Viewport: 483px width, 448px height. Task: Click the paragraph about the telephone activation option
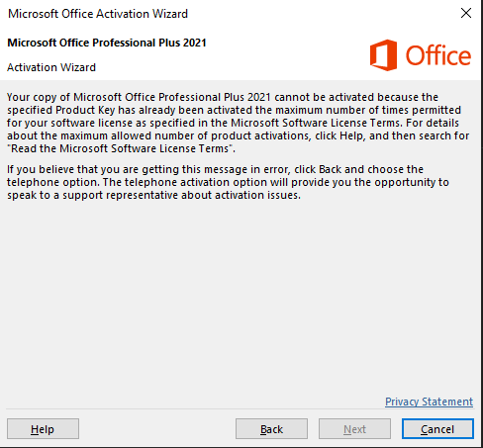(228, 182)
